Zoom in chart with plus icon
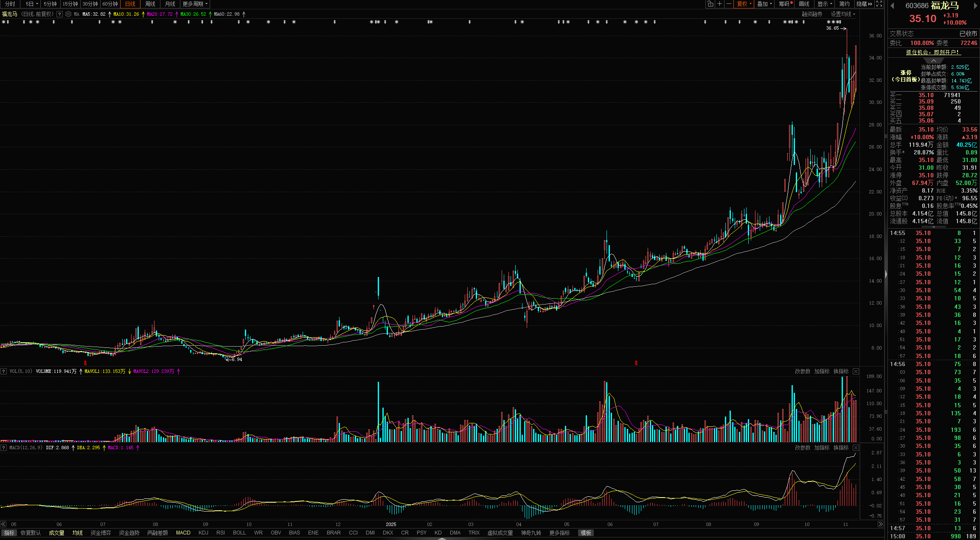 click(x=719, y=4)
